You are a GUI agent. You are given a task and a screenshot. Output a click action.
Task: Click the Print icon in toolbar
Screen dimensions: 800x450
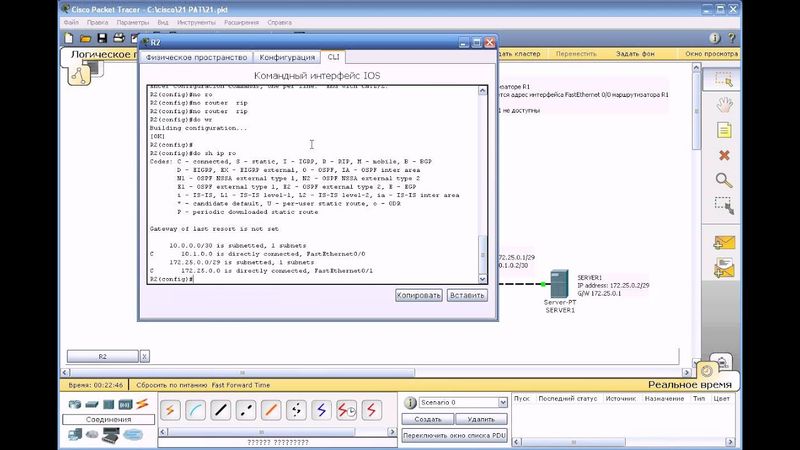pos(119,38)
